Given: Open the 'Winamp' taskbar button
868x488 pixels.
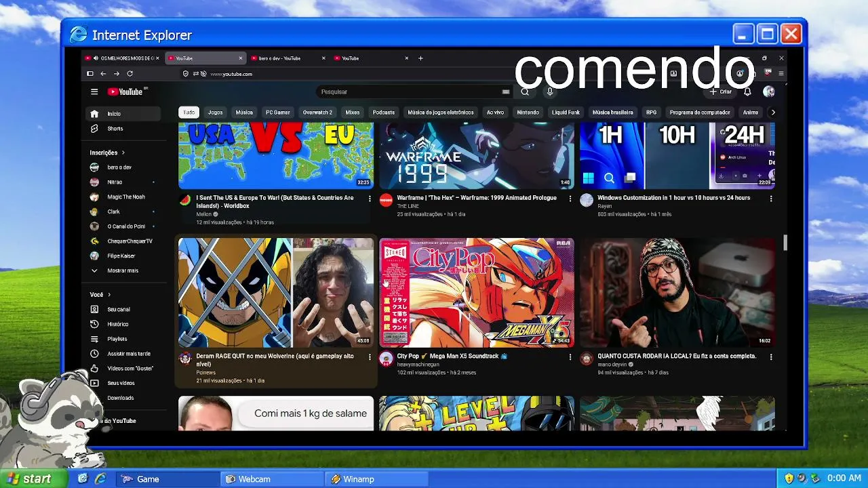Looking at the screenshot, I should pos(377,479).
